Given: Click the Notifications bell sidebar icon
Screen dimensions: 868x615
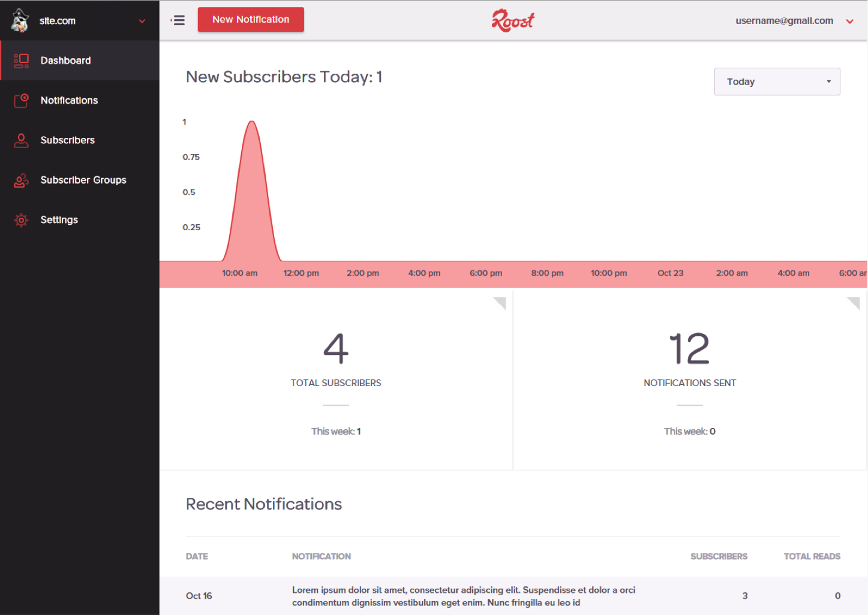Looking at the screenshot, I should 21,100.
